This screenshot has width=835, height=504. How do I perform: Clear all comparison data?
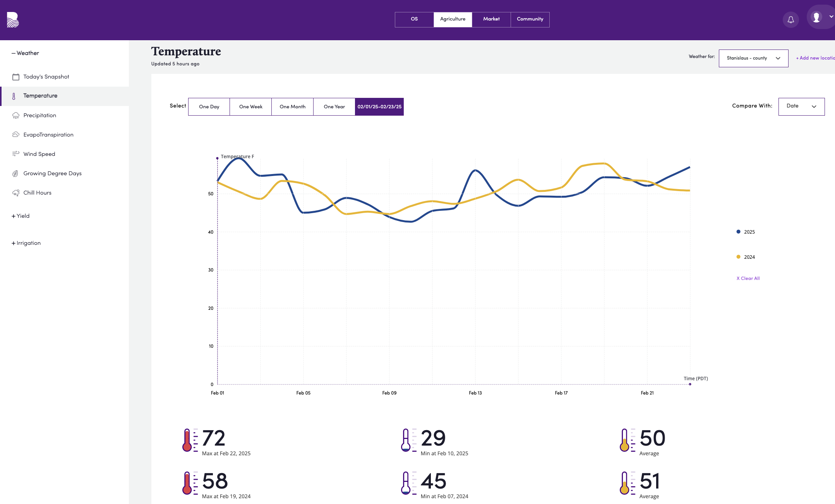748,278
